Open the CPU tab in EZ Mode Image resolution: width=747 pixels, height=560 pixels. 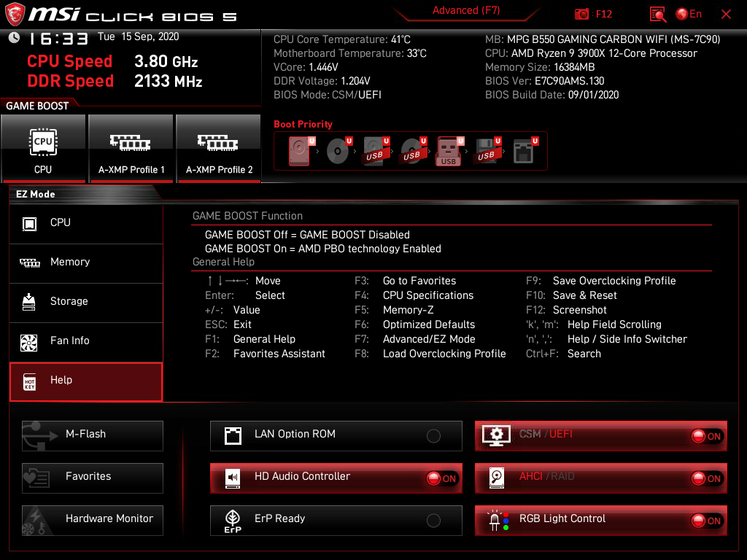(86, 223)
